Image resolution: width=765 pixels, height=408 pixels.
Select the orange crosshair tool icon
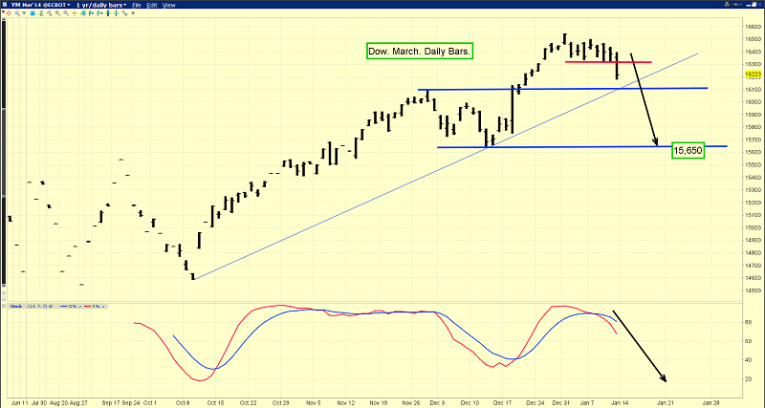(74, 13)
